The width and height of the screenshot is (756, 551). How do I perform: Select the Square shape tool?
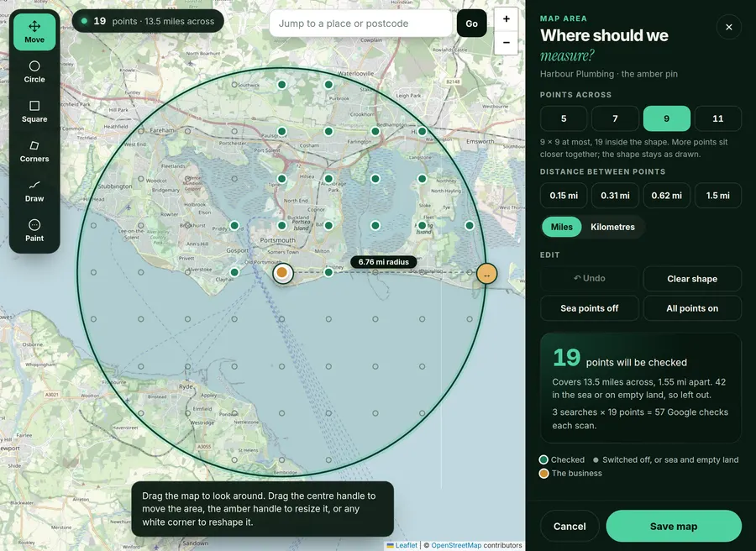click(x=34, y=112)
